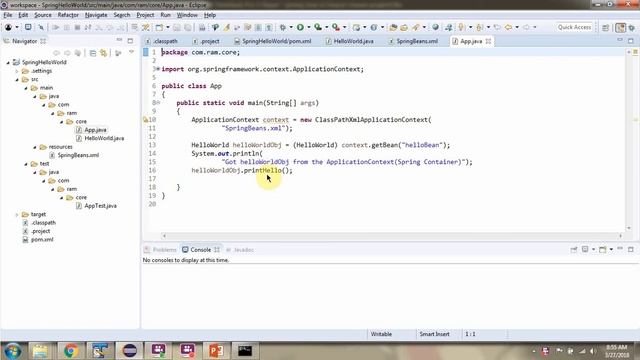Collapse the src folder in Navigator
640x360 pixels.
(17, 80)
